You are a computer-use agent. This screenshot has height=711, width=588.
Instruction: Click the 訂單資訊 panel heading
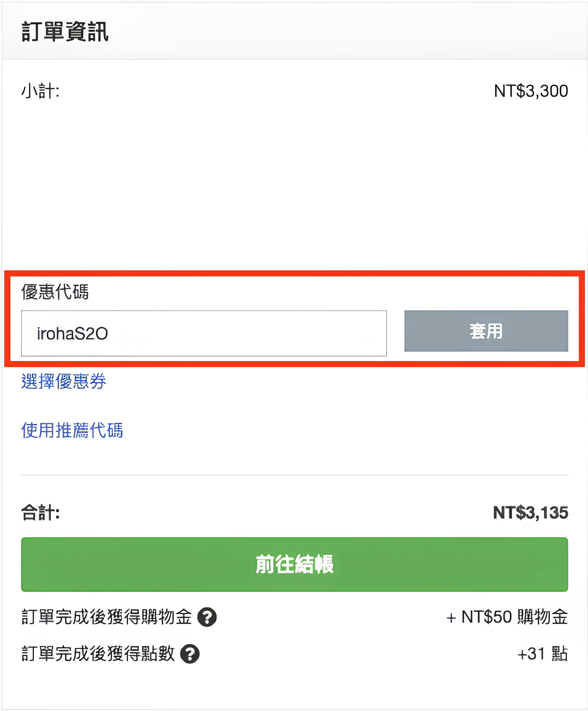click(x=65, y=32)
